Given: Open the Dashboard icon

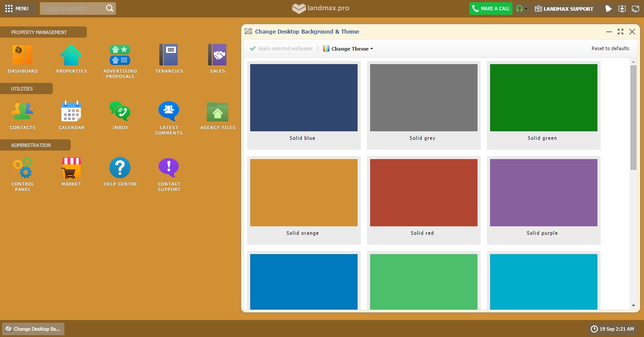Looking at the screenshot, I should [x=22, y=56].
